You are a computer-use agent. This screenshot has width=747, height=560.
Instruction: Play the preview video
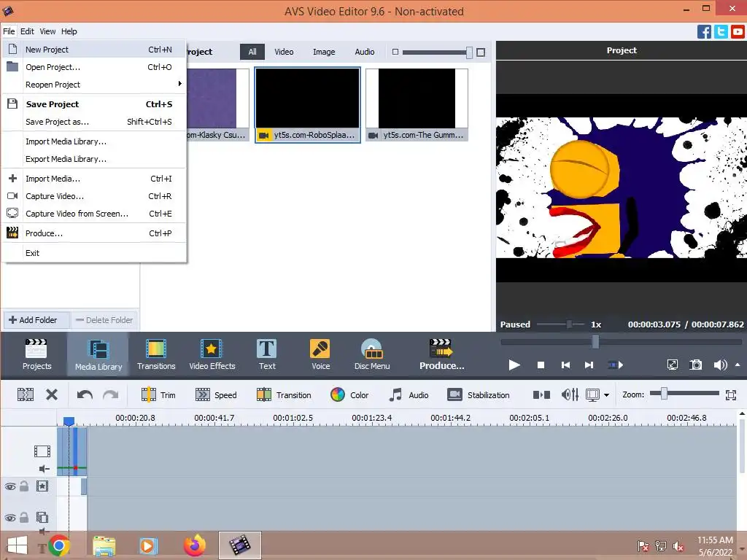coord(514,365)
